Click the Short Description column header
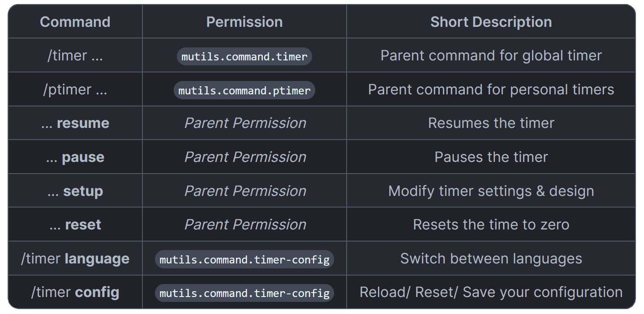Viewport: 644px width, 314px height. 491,22
